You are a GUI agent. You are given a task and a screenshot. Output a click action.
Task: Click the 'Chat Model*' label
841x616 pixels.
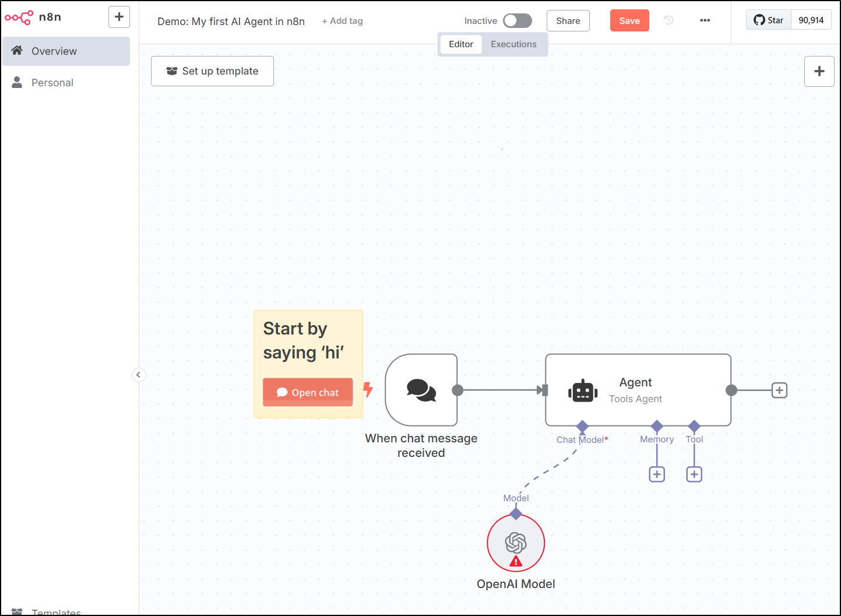(582, 440)
